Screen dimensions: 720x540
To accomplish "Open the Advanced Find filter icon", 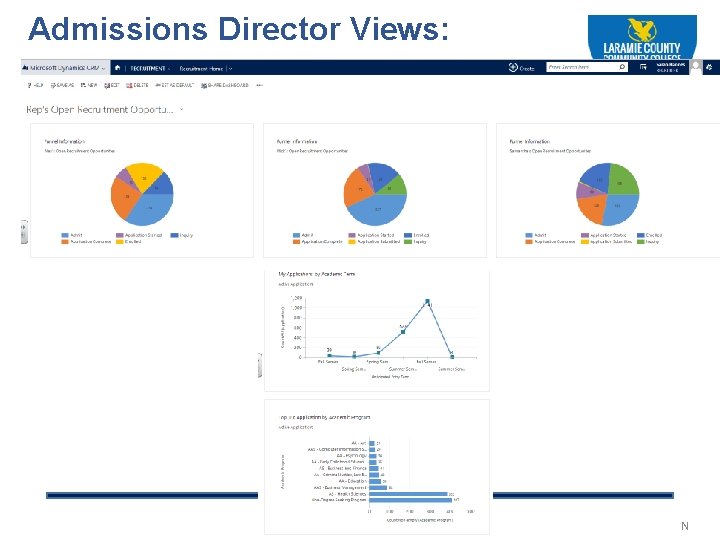I will [x=643, y=68].
